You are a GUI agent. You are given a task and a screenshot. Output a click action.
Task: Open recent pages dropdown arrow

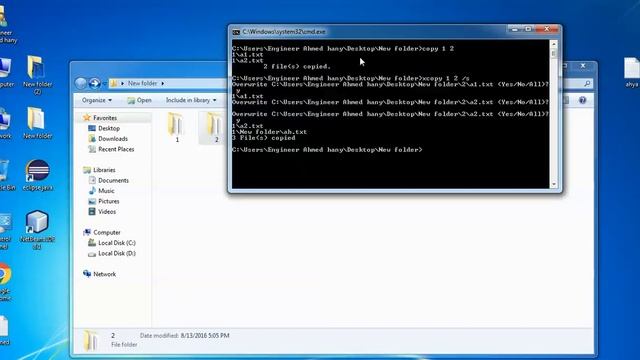click(x=104, y=84)
